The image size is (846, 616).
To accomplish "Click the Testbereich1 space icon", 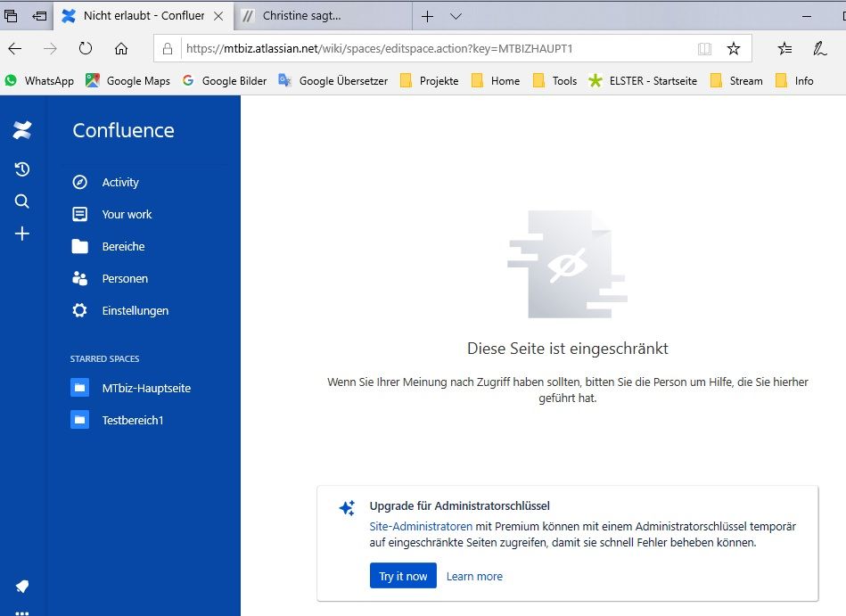I will pos(80,420).
